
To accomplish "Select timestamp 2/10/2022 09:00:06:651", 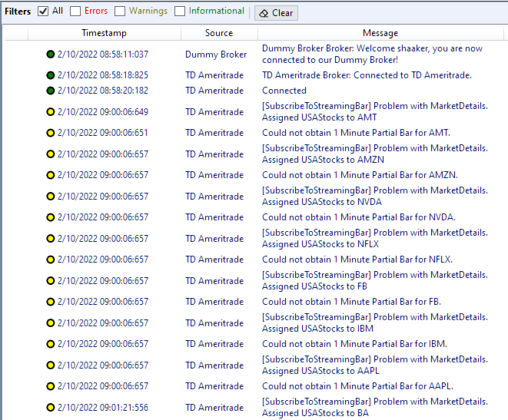I will 103,133.
